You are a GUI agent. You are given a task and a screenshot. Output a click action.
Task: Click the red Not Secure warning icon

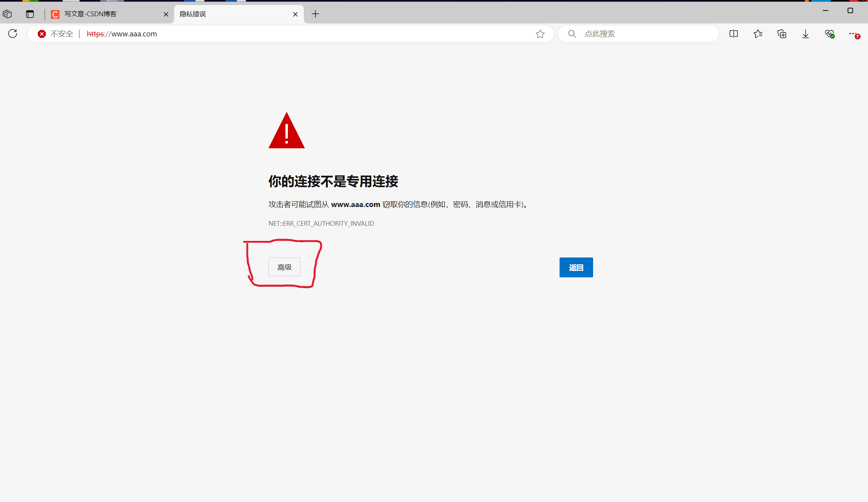click(42, 34)
